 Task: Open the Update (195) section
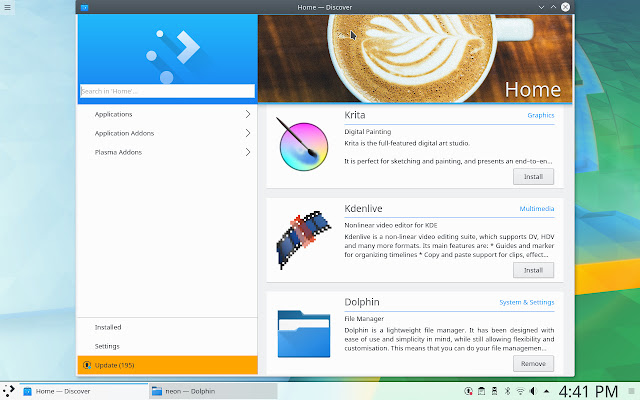(x=167, y=365)
